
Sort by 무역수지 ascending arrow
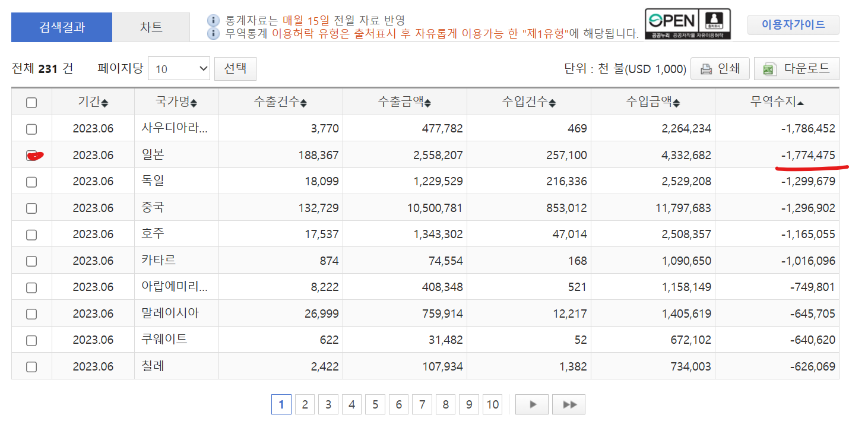click(x=800, y=103)
